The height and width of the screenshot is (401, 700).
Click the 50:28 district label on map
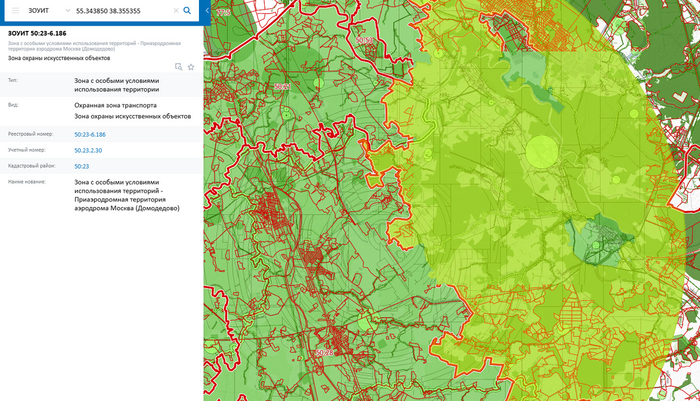(x=323, y=353)
